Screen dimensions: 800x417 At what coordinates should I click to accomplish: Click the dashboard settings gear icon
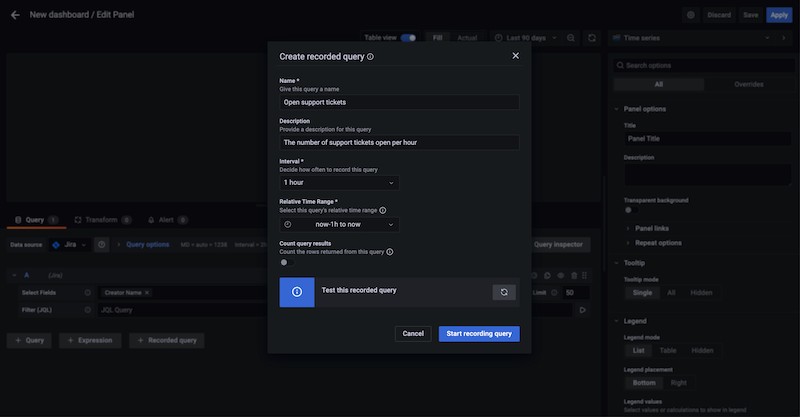coord(690,15)
